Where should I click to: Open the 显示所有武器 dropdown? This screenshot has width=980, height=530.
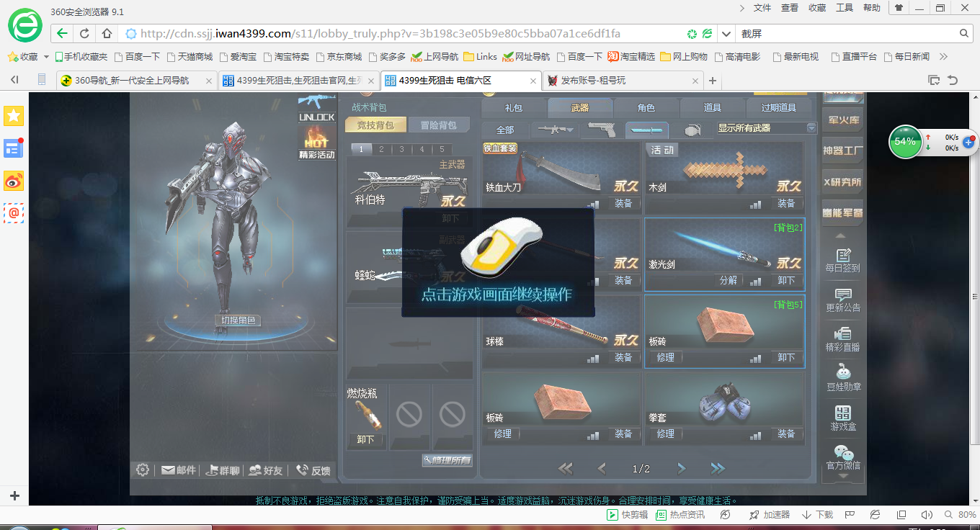click(767, 128)
